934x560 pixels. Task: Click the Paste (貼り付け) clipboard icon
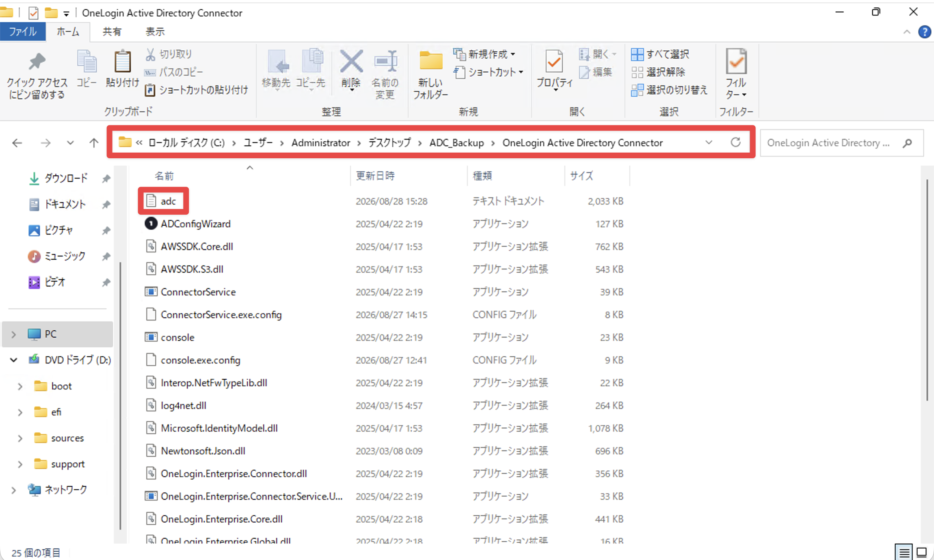pyautogui.click(x=122, y=69)
